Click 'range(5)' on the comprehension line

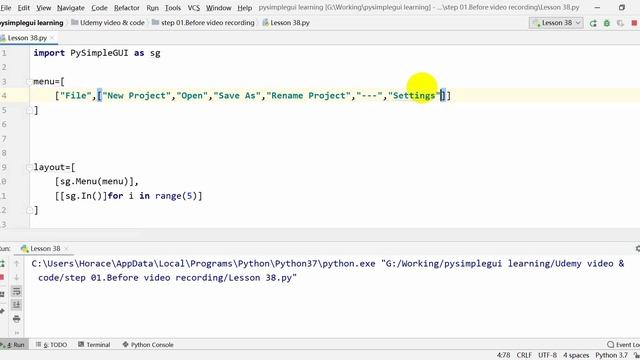point(176,196)
